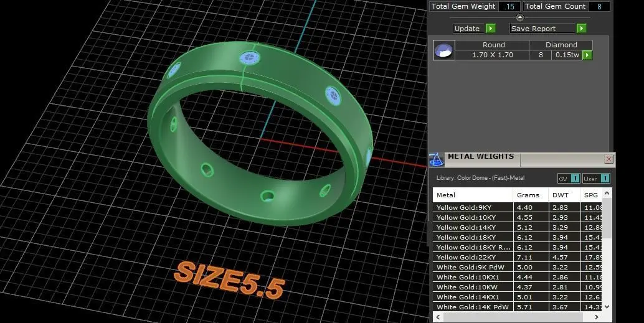The height and width of the screenshot is (323, 644).
Task: Click the 5.71 grams value
Action: (524, 307)
